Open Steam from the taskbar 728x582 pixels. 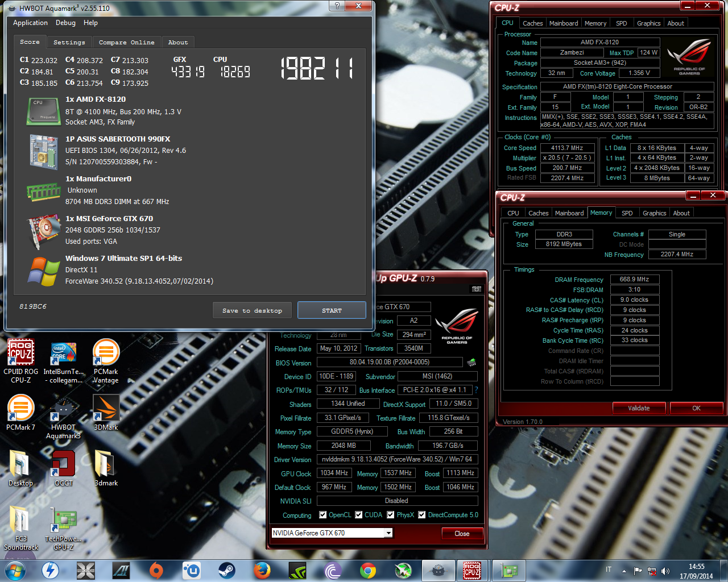point(227,570)
